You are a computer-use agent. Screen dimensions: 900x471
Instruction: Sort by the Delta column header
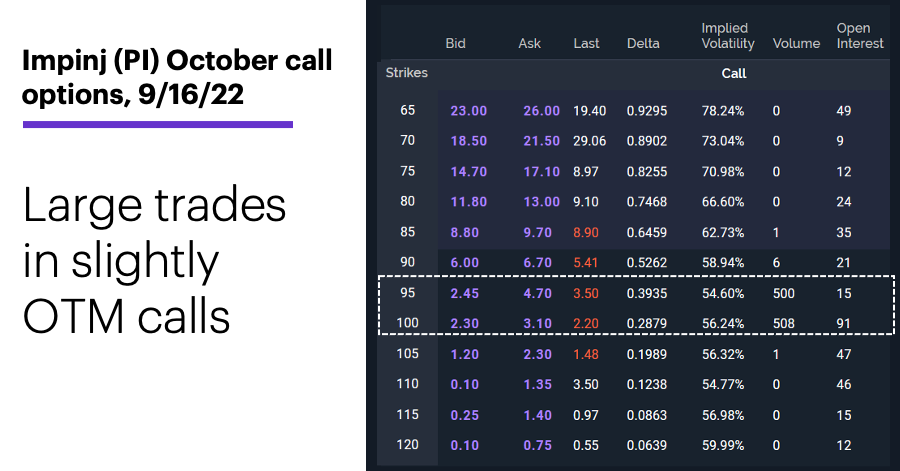coord(643,44)
